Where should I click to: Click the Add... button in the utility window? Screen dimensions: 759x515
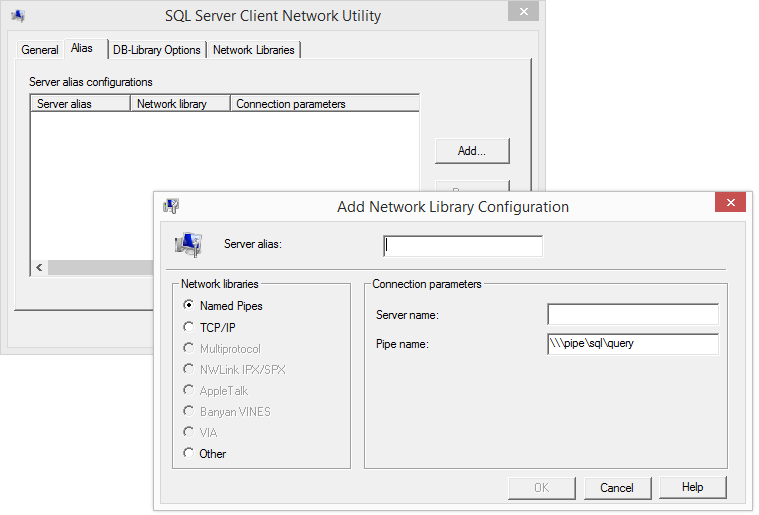point(472,151)
